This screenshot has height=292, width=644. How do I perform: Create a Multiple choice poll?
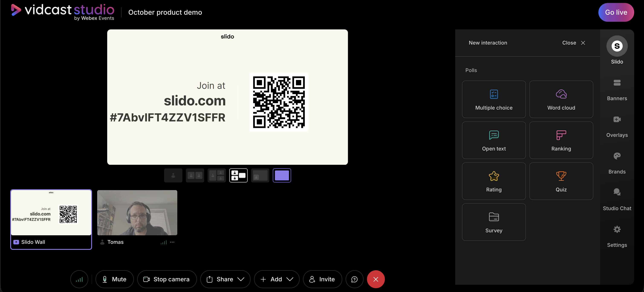[494, 99]
